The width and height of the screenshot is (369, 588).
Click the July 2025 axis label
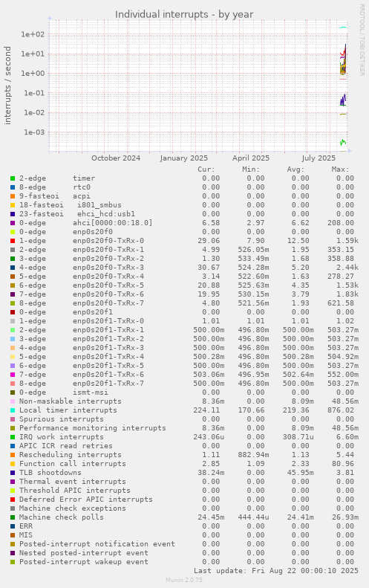pos(319,158)
